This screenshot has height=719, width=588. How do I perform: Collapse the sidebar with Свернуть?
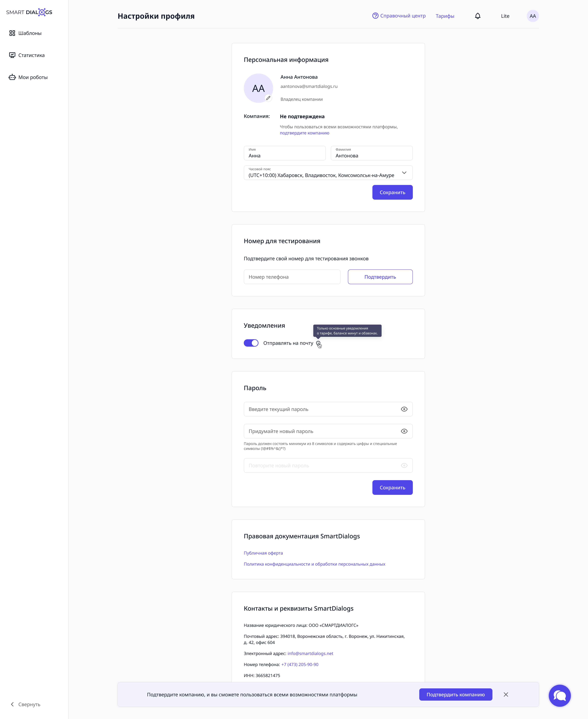pyautogui.click(x=25, y=704)
